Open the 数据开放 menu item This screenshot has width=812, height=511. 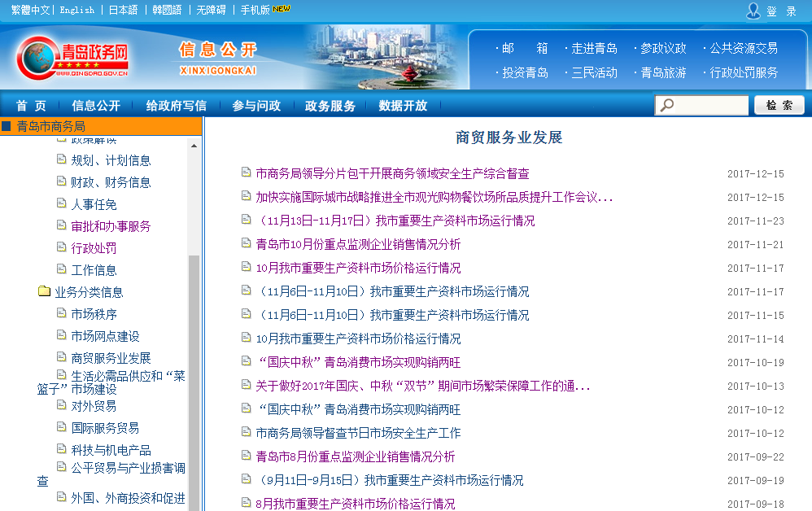click(403, 106)
